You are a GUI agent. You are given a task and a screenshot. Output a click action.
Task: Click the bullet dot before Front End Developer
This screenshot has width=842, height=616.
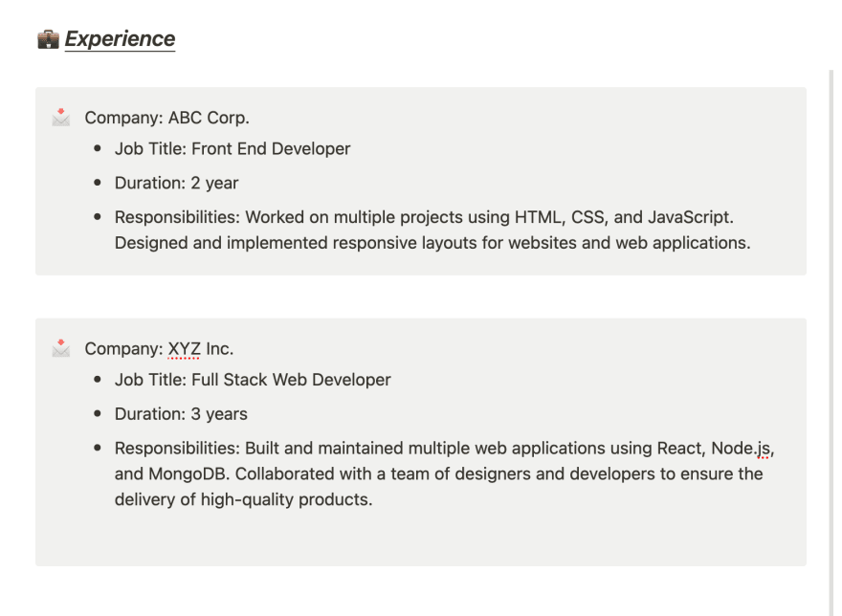(98, 148)
